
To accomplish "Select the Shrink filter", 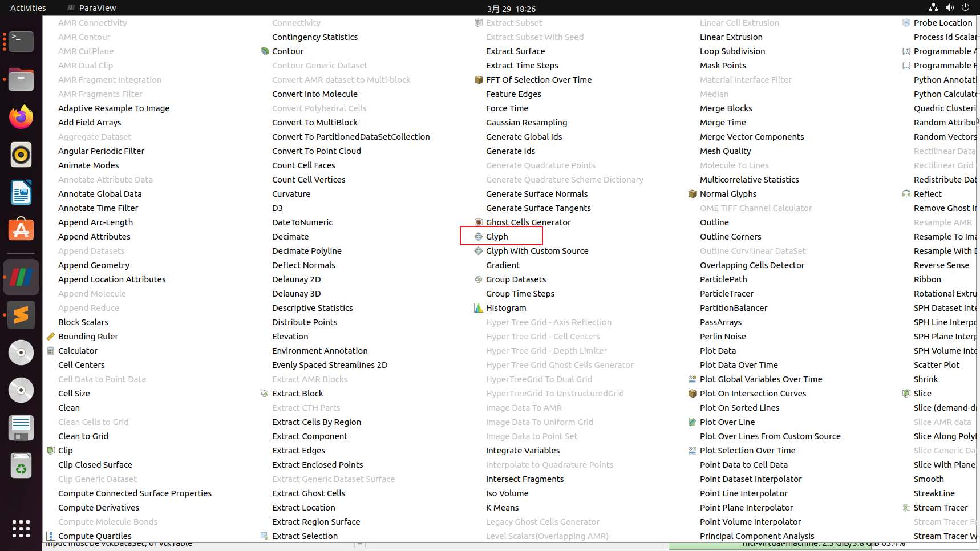I will click(926, 379).
